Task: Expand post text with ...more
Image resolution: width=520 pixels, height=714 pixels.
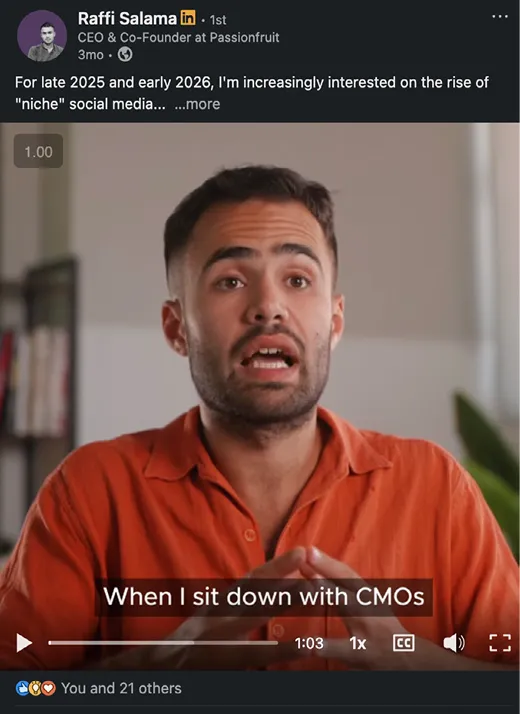Action: click(x=197, y=104)
